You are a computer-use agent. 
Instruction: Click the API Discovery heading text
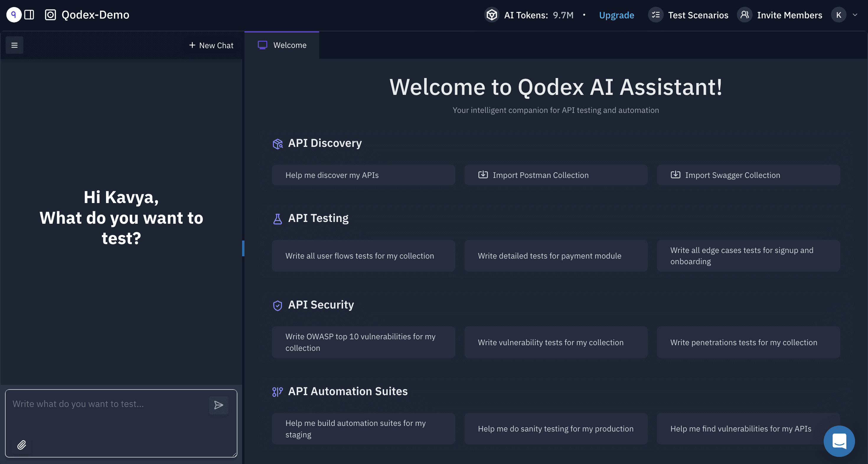pyautogui.click(x=325, y=143)
